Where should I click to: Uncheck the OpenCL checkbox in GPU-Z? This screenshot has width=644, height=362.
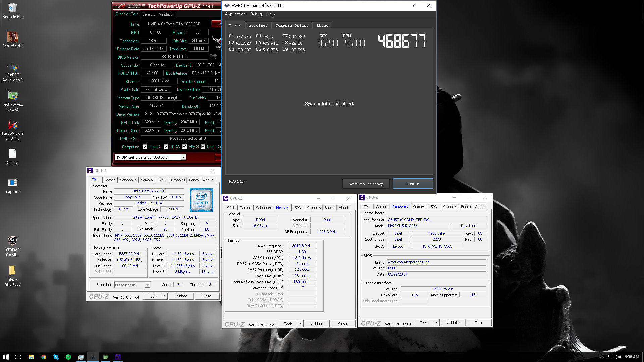[145, 147]
